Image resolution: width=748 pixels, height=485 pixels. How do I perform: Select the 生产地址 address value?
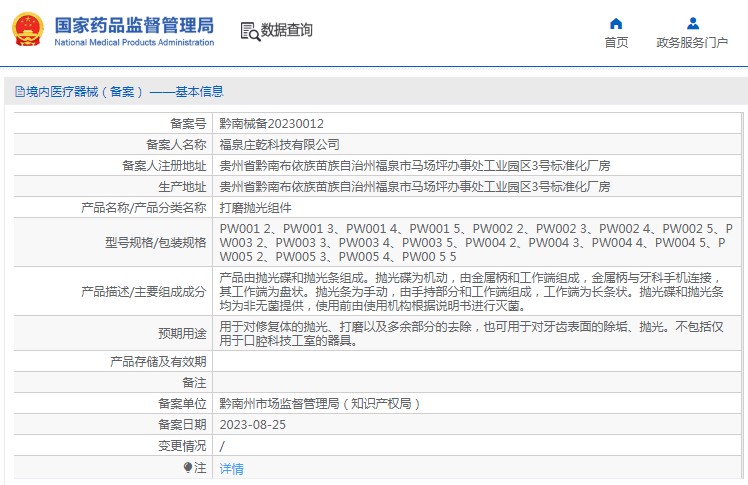(415, 186)
